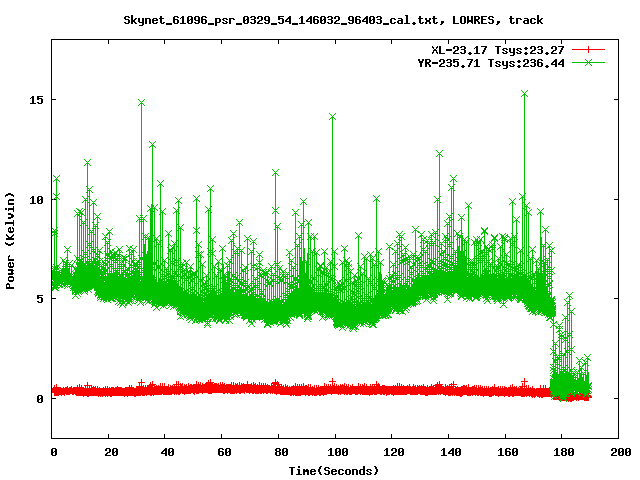Click the 5 tick label on y-axis
This screenshot has width=640, height=480.
point(41,298)
